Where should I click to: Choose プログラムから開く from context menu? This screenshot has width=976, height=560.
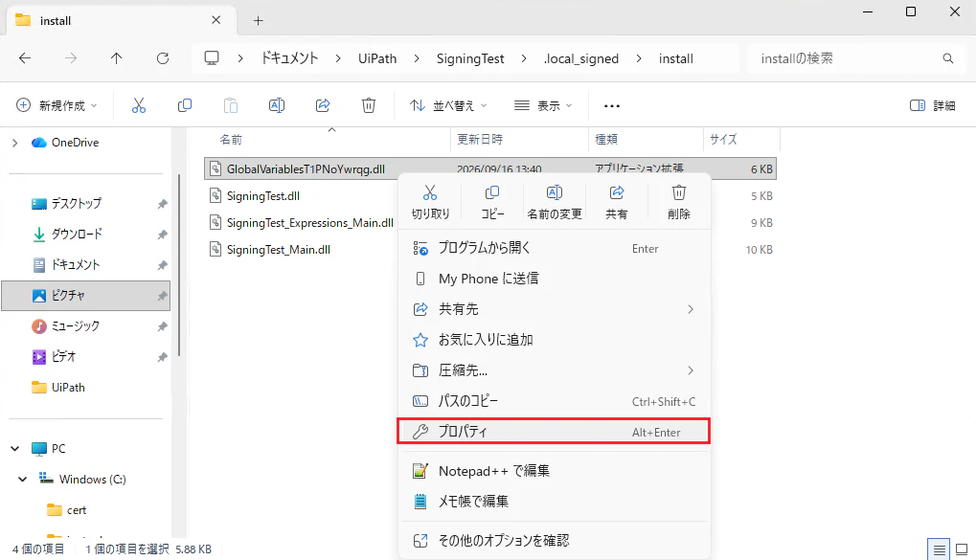[x=554, y=248]
